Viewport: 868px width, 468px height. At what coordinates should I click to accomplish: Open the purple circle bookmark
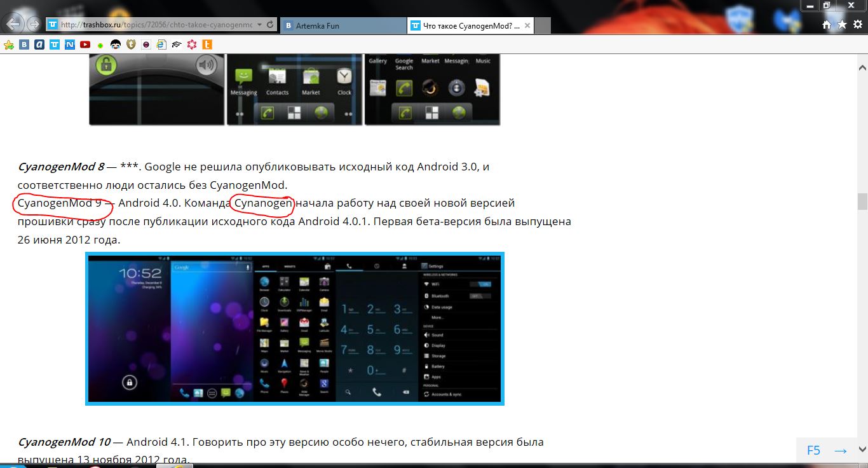(x=146, y=45)
